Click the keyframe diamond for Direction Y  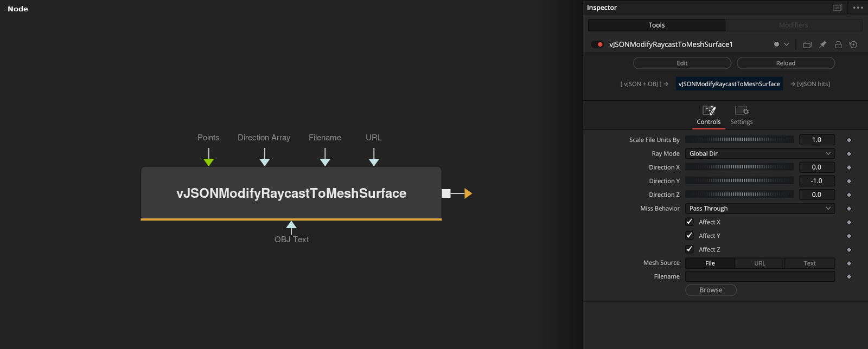pos(849,181)
